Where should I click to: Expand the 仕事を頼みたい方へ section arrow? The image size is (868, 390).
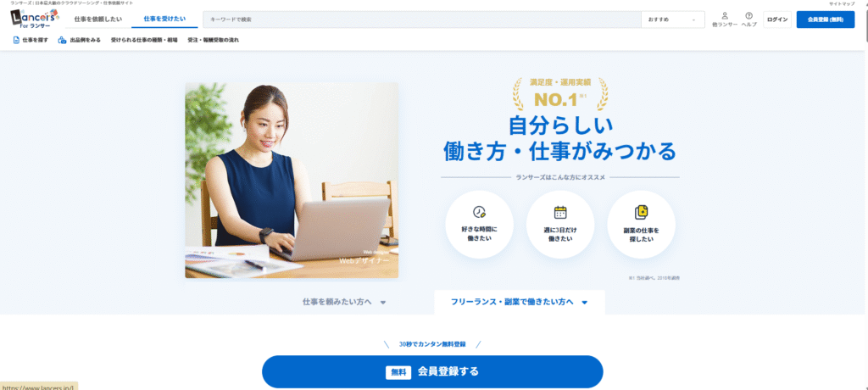coord(383,303)
